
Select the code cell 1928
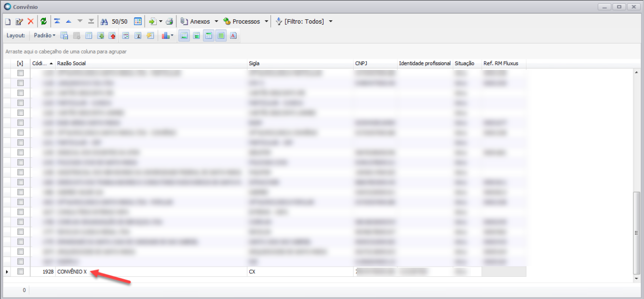pyautogui.click(x=43, y=272)
